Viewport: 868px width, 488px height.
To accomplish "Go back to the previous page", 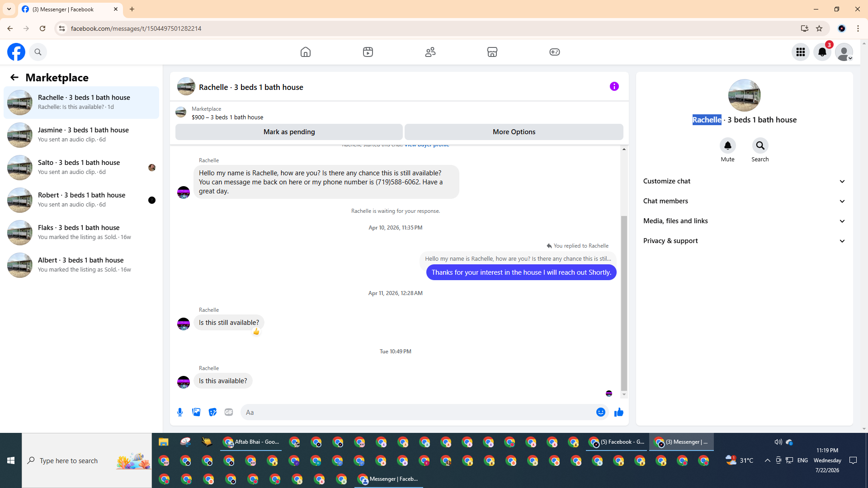I will click(10, 28).
